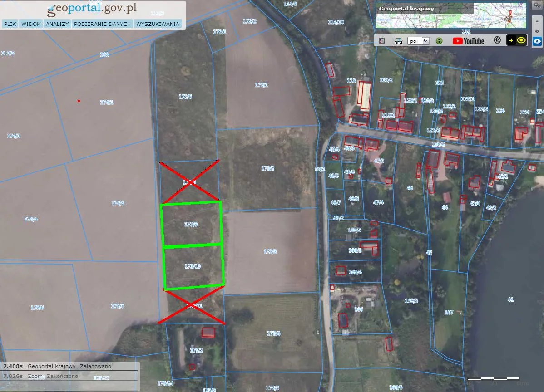Open the WYSZUKIWANIA search menu

pos(158,24)
